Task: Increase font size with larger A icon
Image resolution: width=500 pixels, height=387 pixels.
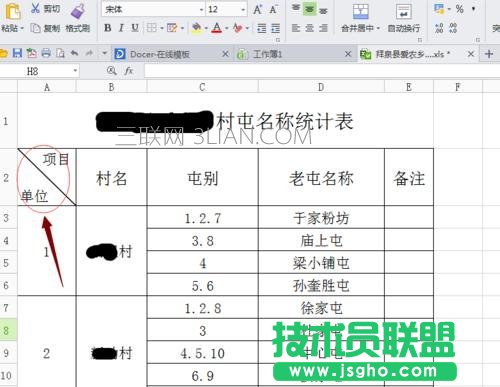Action: coord(257,9)
